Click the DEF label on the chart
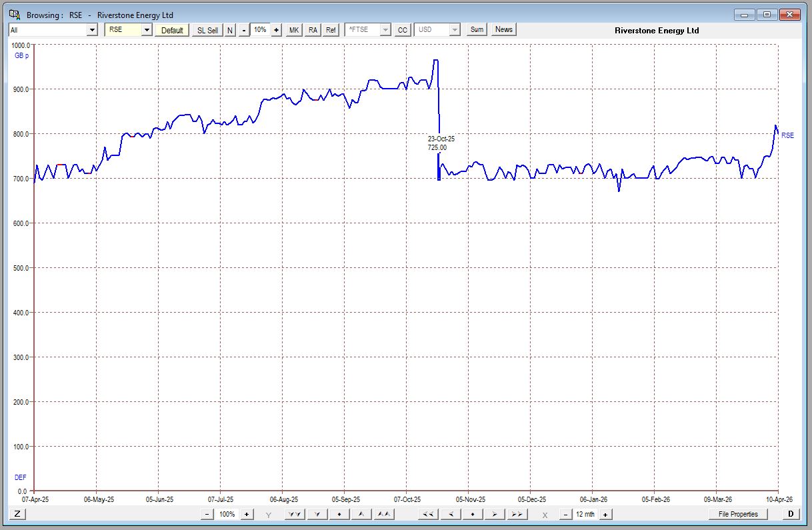Viewport: 812px width, 530px height. [21, 477]
